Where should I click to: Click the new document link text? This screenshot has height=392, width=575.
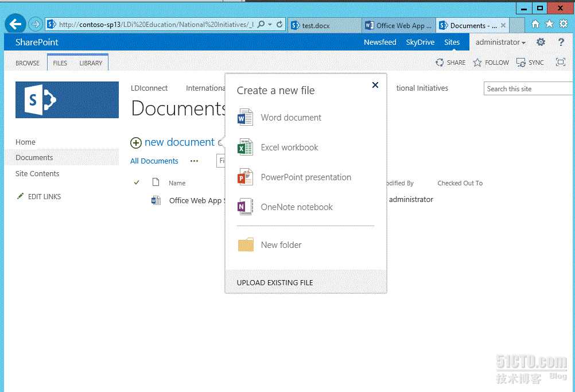[x=179, y=142]
